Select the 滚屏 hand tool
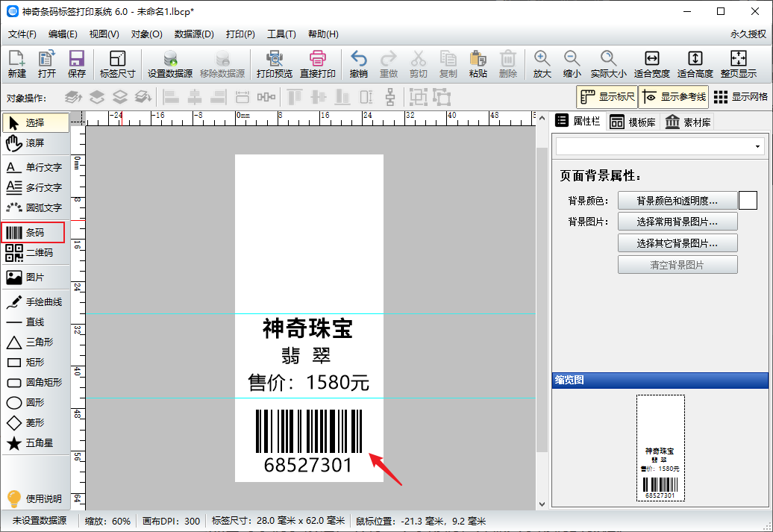This screenshot has width=773, height=532. [36, 143]
